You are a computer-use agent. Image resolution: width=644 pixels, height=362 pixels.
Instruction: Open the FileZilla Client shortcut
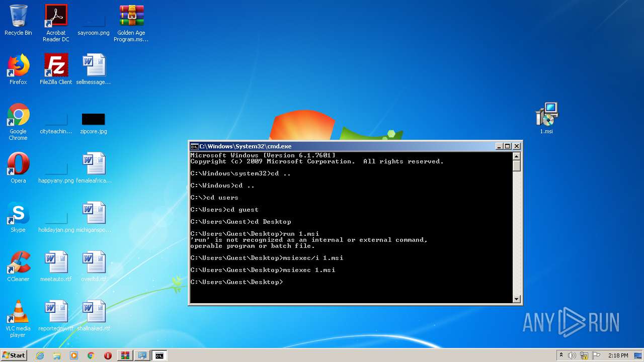[56, 69]
